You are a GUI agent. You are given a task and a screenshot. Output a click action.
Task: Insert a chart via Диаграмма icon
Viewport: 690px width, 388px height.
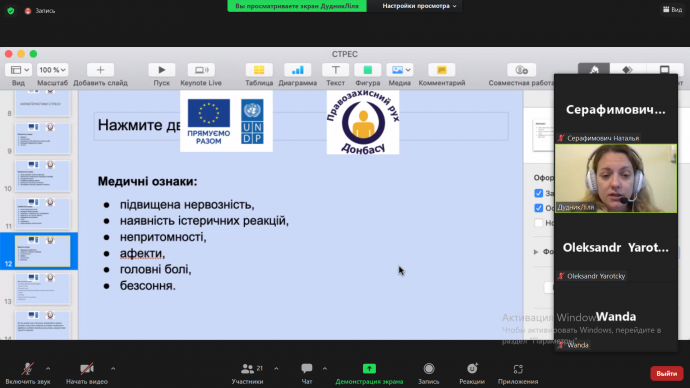tap(297, 70)
